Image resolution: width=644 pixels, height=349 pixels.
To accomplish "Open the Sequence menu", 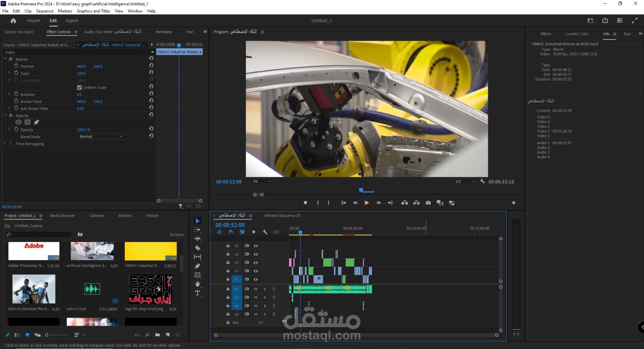I will (45, 11).
